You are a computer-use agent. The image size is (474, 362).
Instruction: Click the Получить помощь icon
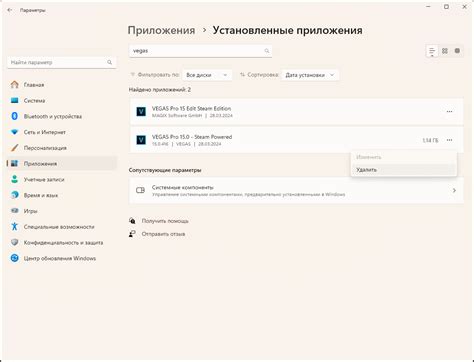[x=132, y=221]
